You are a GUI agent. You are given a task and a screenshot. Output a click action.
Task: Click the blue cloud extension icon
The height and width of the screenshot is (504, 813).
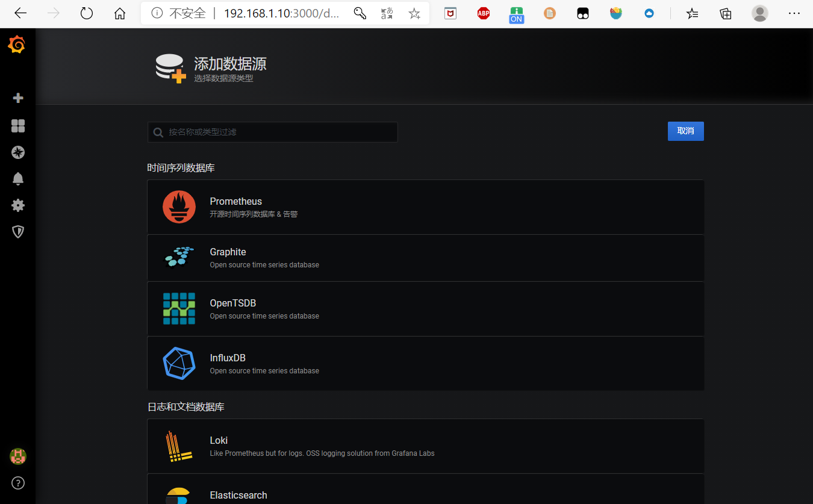[649, 13]
